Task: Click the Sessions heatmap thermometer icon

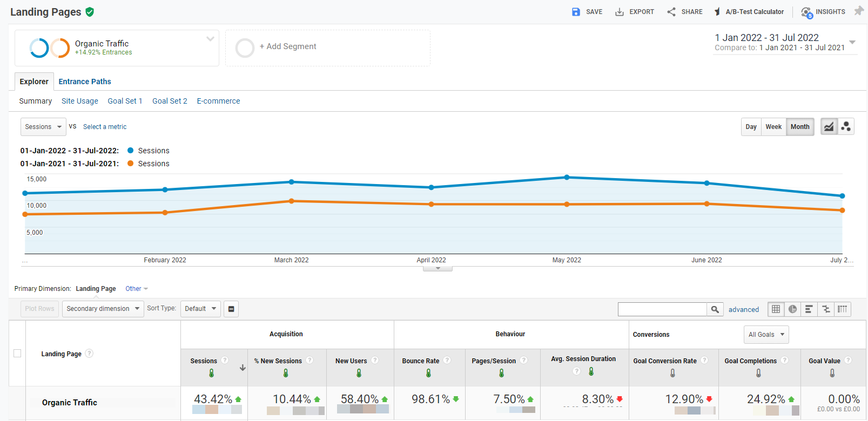Action: tap(211, 373)
